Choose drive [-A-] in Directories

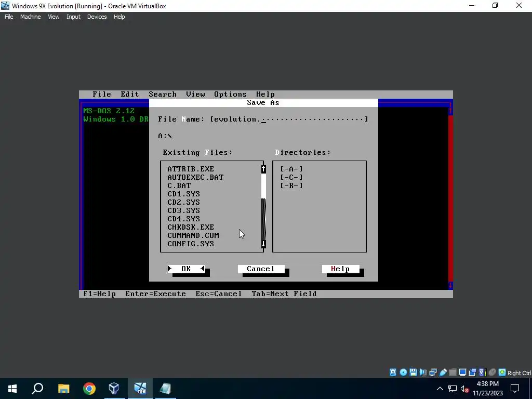(291, 169)
